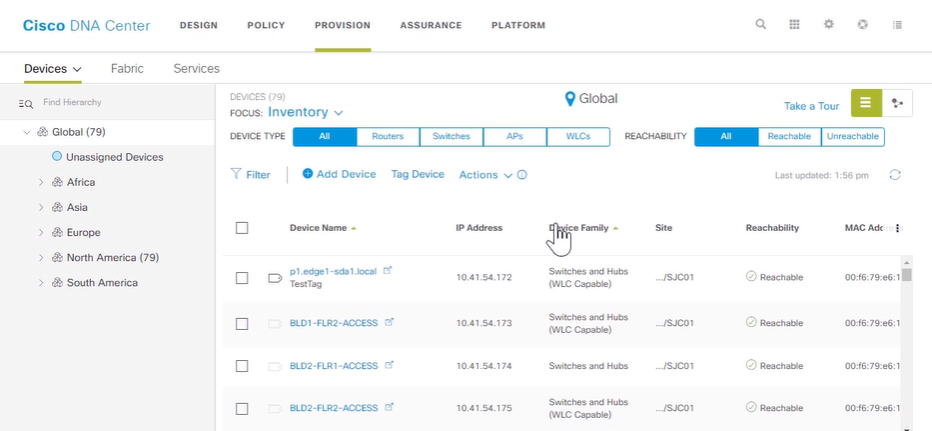Click the Global location pin icon
Viewport: 932px width, 431px height.
tap(570, 99)
